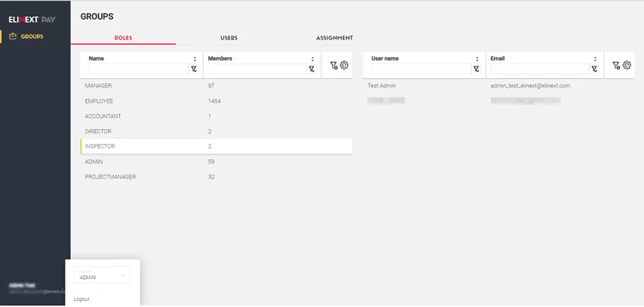The image size is (644, 307).
Task: Click the Groups briefcase icon in sidebar
Action: (12, 36)
